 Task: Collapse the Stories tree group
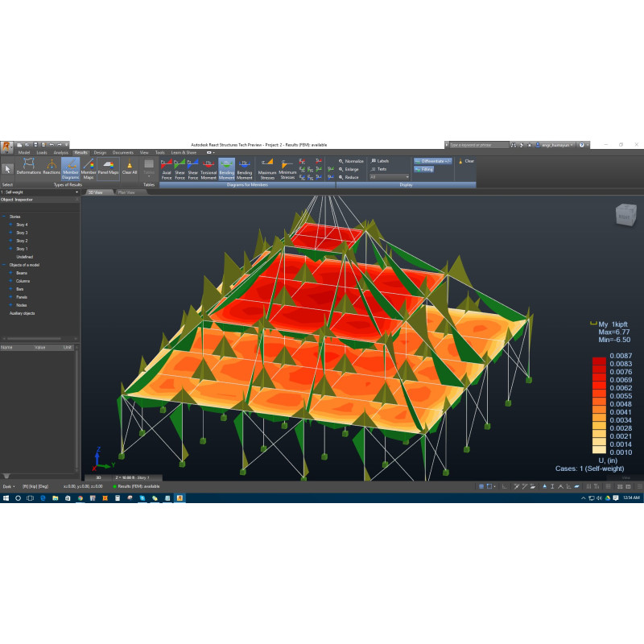(x=3, y=217)
